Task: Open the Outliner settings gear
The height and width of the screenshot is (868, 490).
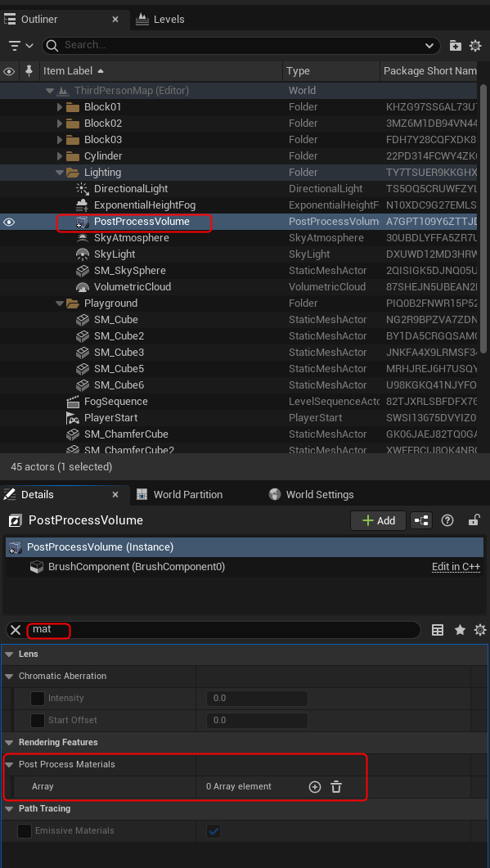Action: 475,46
